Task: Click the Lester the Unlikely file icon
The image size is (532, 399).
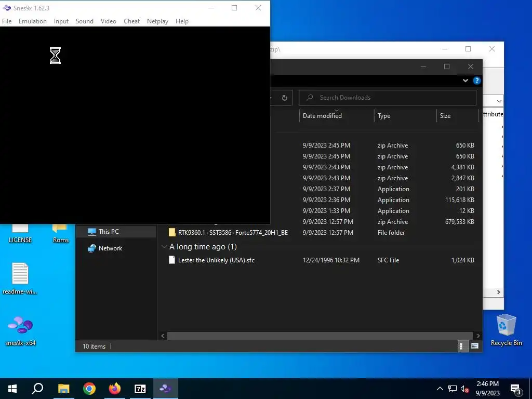Action: coord(172,260)
